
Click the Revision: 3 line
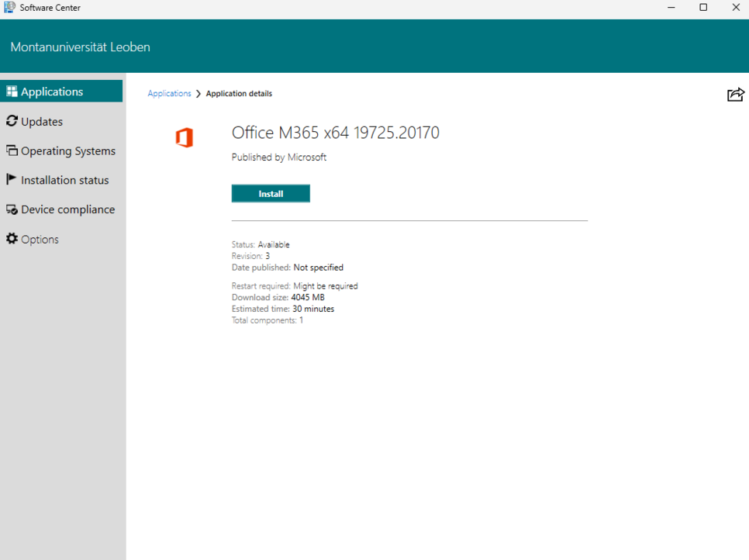pos(250,256)
